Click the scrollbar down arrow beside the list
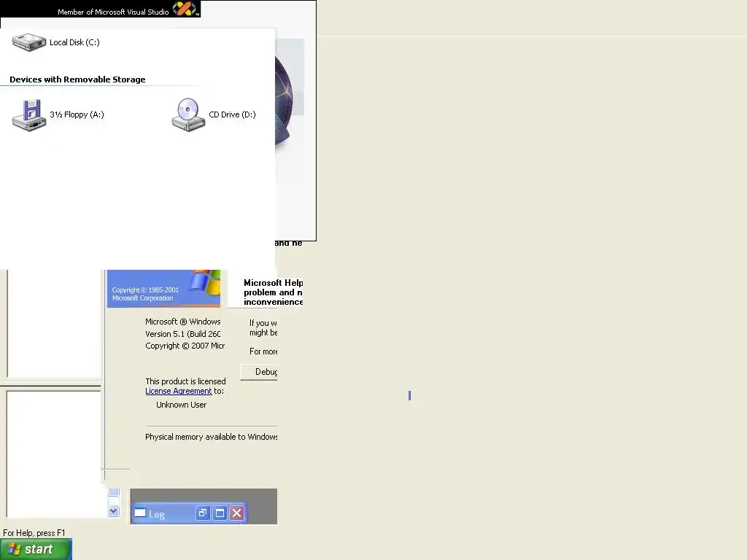This screenshot has width=747, height=560. click(113, 510)
